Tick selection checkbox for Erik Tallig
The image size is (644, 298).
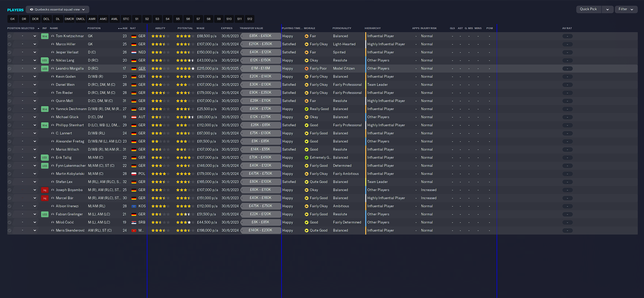pyautogui.click(x=9, y=158)
